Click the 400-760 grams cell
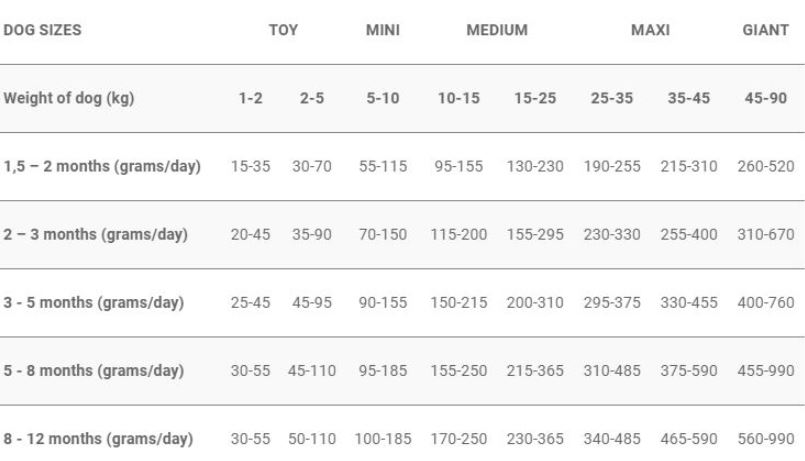 click(x=765, y=302)
